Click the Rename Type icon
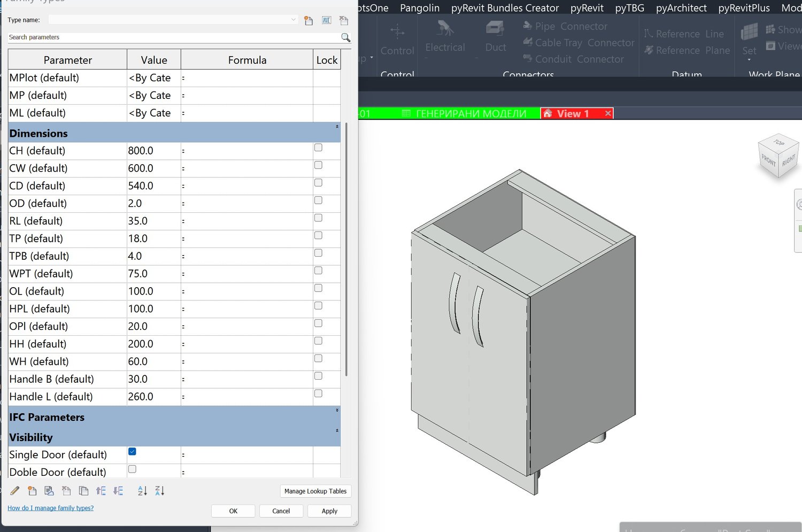This screenshot has height=532, width=802. 326,20
